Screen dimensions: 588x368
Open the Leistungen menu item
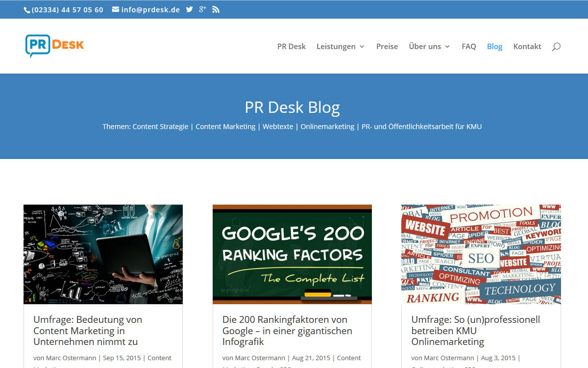pyautogui.click(x=336, y=46)
